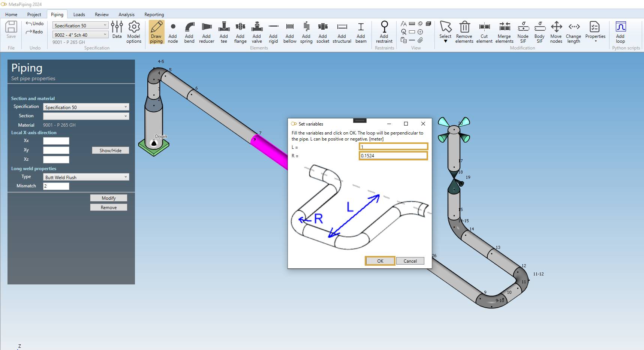This screenshot has width=644, height=350.
Task: Toggle text labels (AA) view icon
Action: 404,24
